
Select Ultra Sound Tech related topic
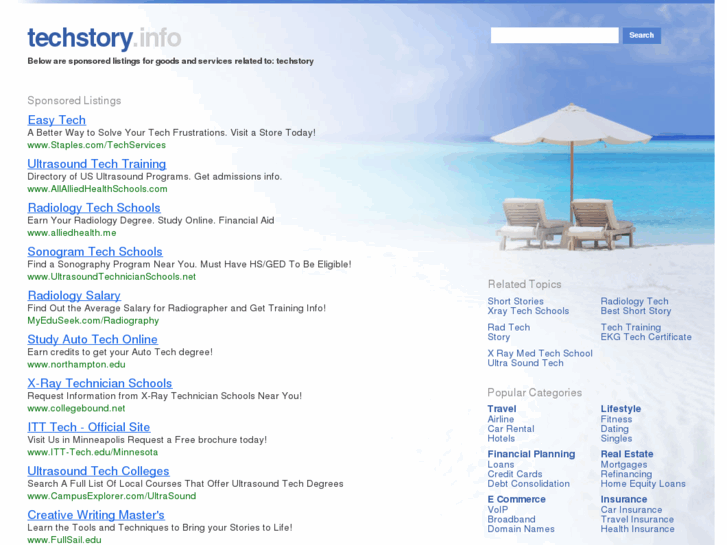coord(526,363)
